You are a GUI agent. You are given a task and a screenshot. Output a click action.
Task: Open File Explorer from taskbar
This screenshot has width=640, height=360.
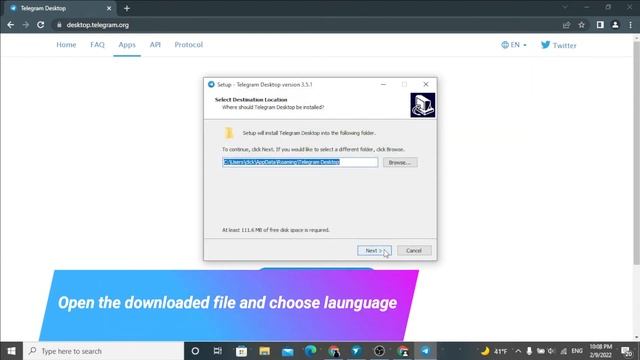pos(264,351)
